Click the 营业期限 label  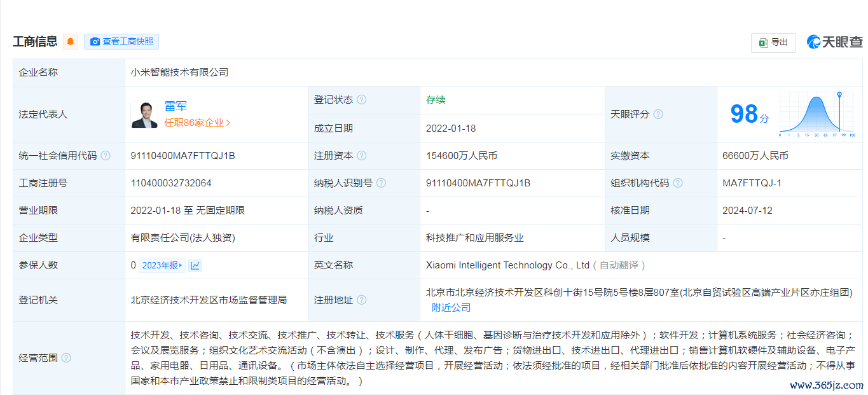tap(38, 211)
